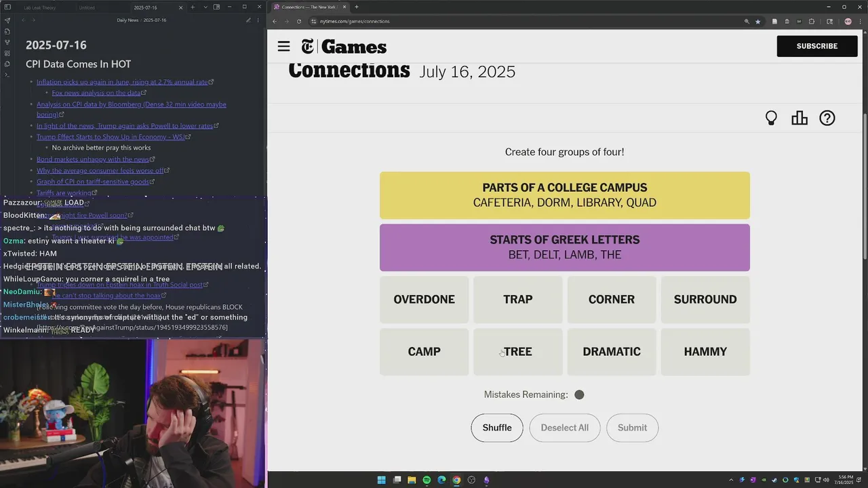Screen dimensions: 868x488
Task: Select the CORNER tile
Action: pyautogui.click(x=612, y=300)
